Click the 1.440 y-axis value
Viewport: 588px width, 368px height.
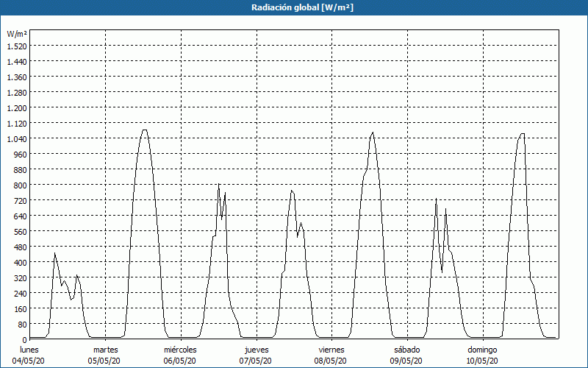pyautogui.click(x=17, y=62)
